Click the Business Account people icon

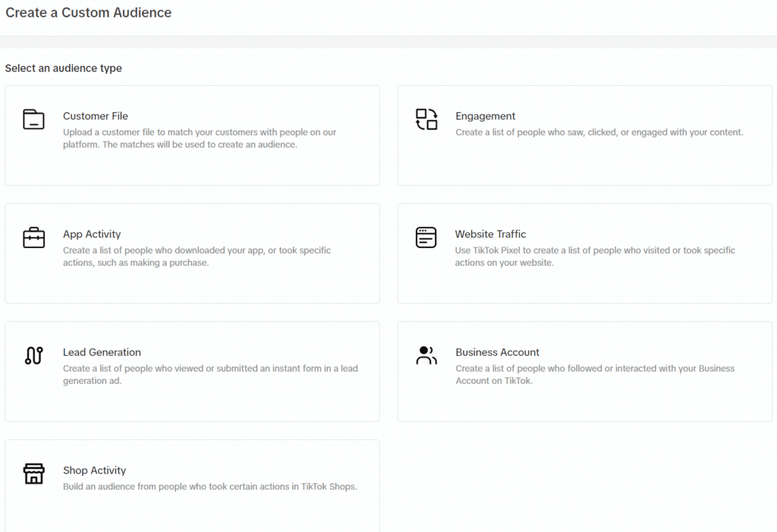click(426, 355)
